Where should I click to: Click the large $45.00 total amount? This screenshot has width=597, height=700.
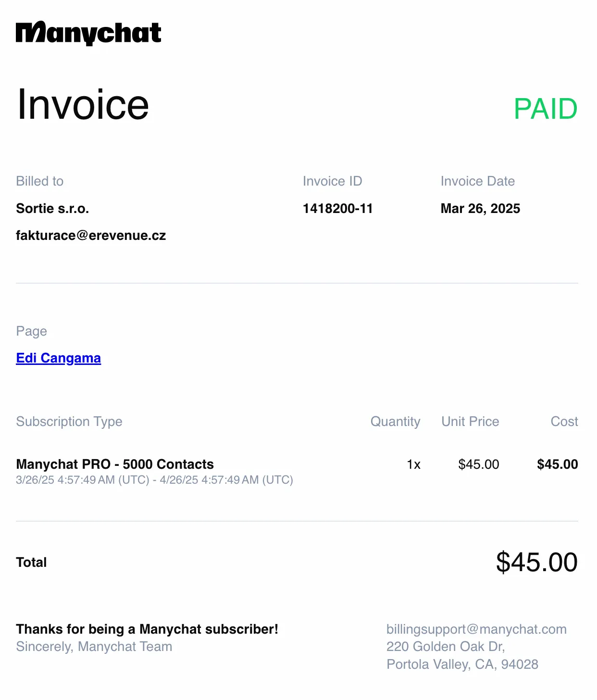pos(537,562)
